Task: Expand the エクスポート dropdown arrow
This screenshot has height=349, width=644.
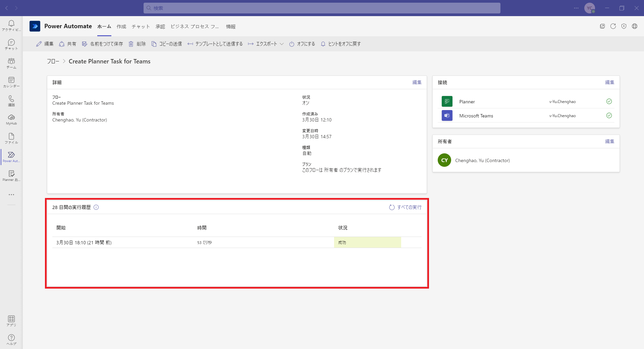Action: point(282,44)
